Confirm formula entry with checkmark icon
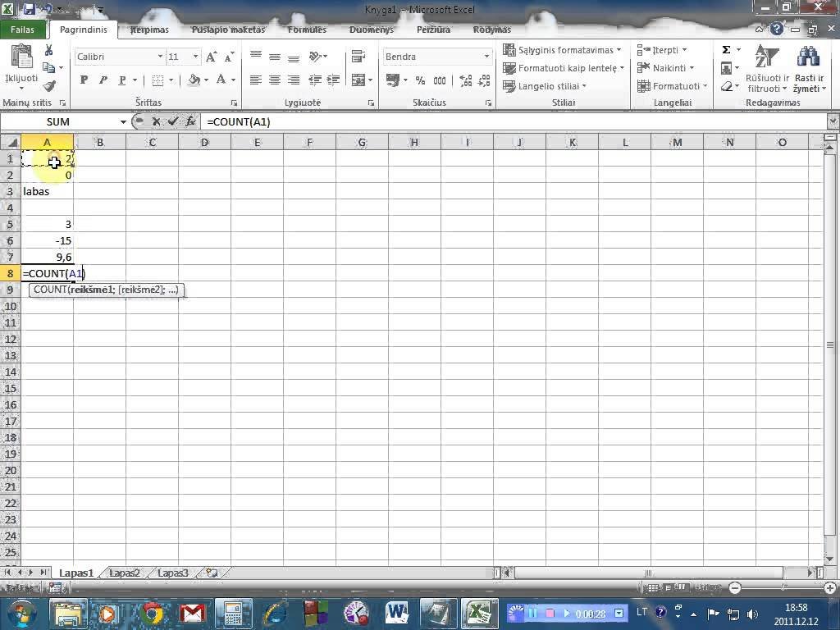 [173, 121]
